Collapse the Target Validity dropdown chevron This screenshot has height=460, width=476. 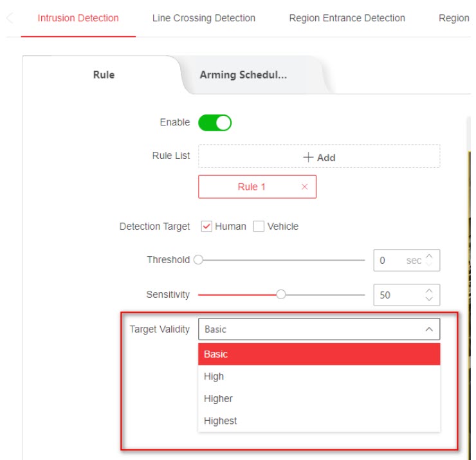429,329
